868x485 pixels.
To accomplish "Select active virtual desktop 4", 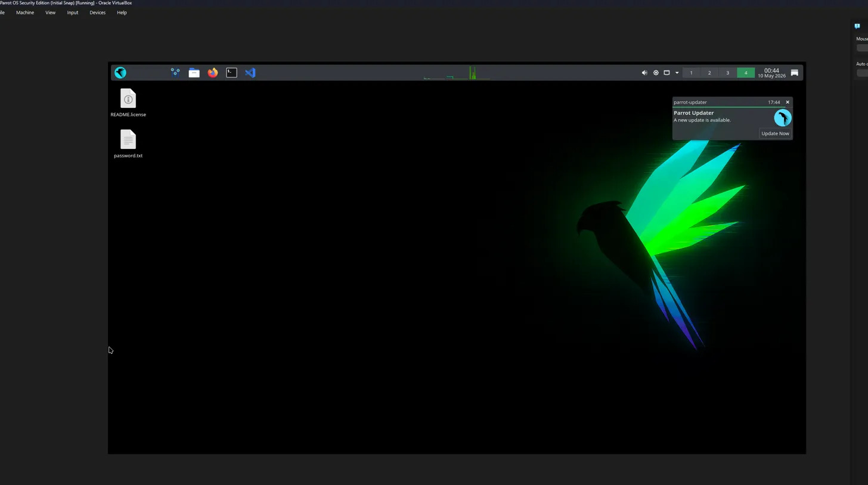I will click(746, 73).
